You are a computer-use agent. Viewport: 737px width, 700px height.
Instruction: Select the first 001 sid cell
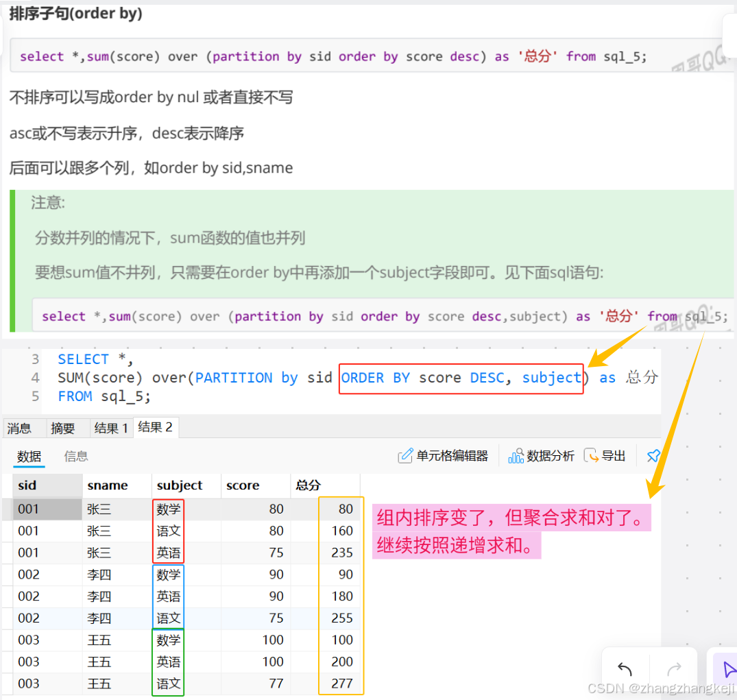47,509
